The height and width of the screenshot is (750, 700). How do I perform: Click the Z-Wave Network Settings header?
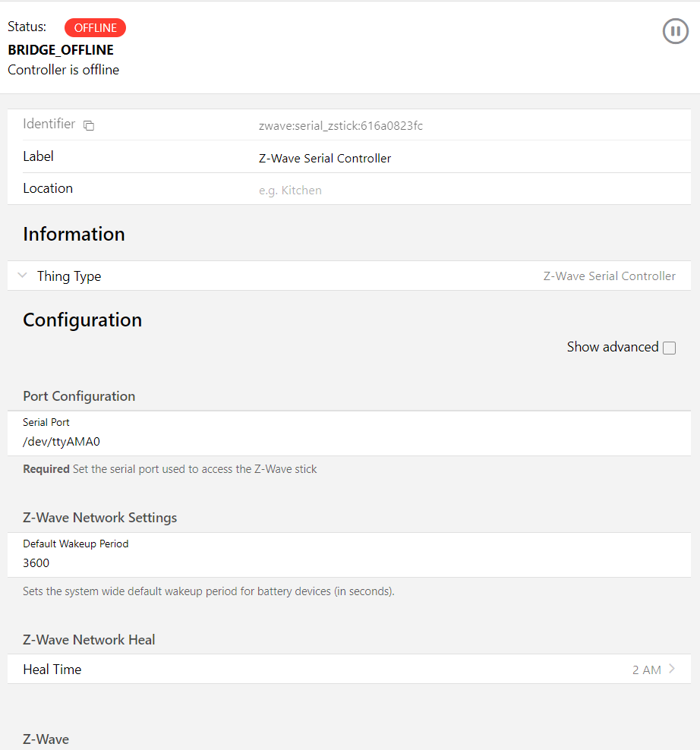click(x=99, y=518)
